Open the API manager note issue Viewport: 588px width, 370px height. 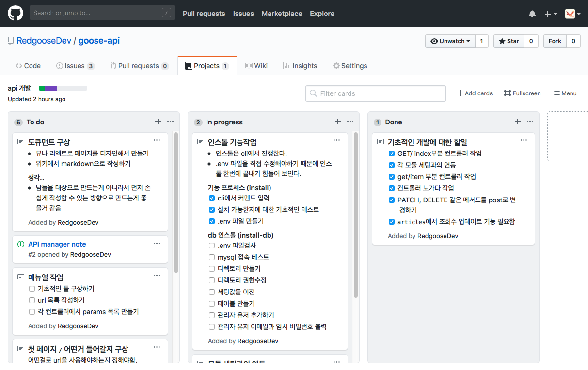pyautogui.click(x=57, y=244)
